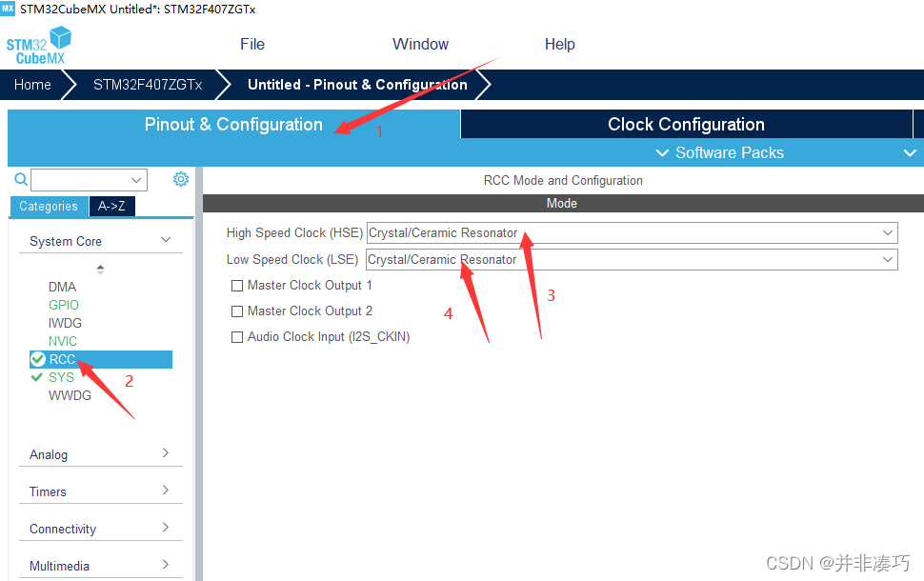This screenshot has width=924, height=581.
Task: Click the green check icon beside RCC
Action: [x=38, y=359]
